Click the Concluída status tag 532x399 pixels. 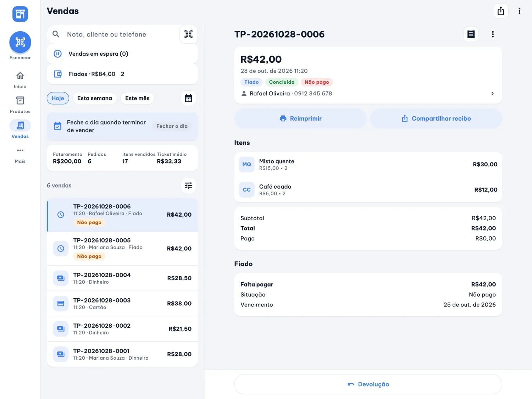click(x=282, y=82)
